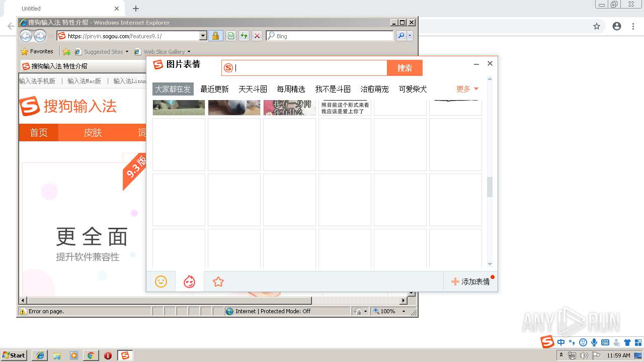Expand the IE address bar dropdown arrow

(203, 36)
